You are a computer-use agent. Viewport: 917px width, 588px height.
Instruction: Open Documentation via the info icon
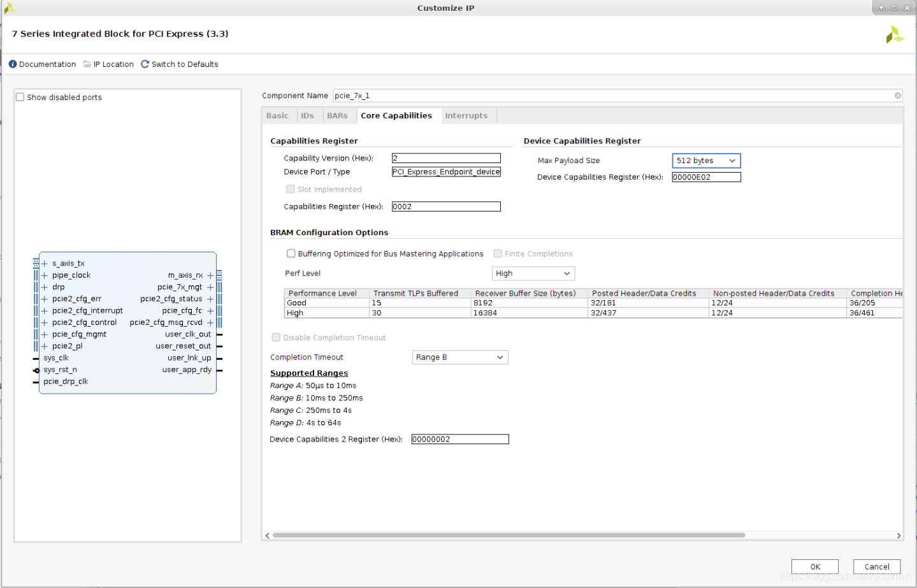[x=13, y=64]
